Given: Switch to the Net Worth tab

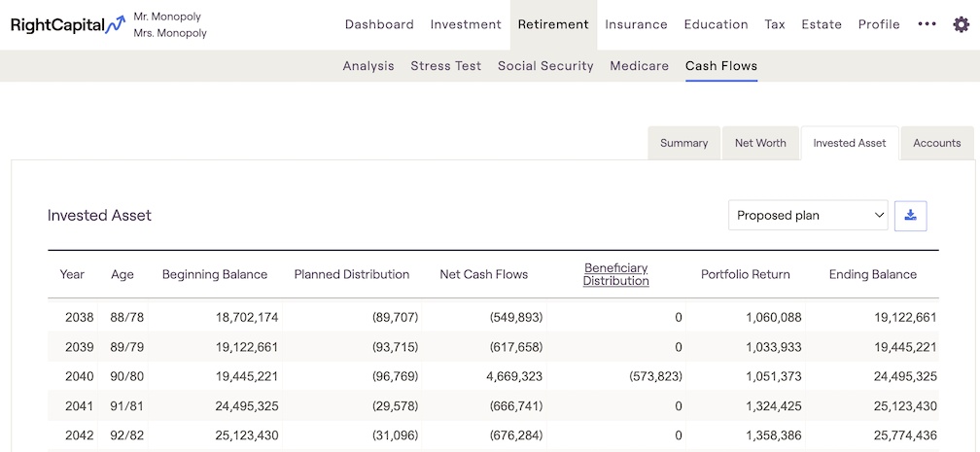Looking at the screenshot, I should coord(760,143).
